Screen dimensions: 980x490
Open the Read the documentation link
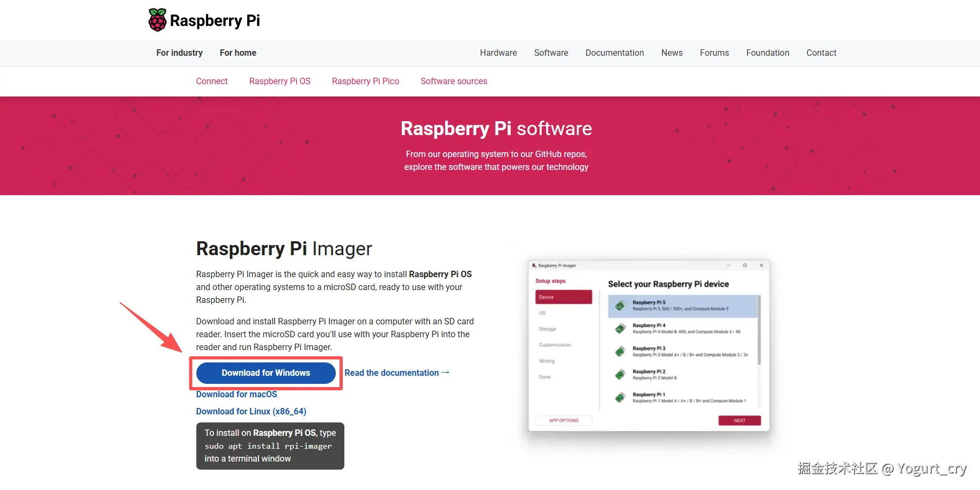pos(397,373)
